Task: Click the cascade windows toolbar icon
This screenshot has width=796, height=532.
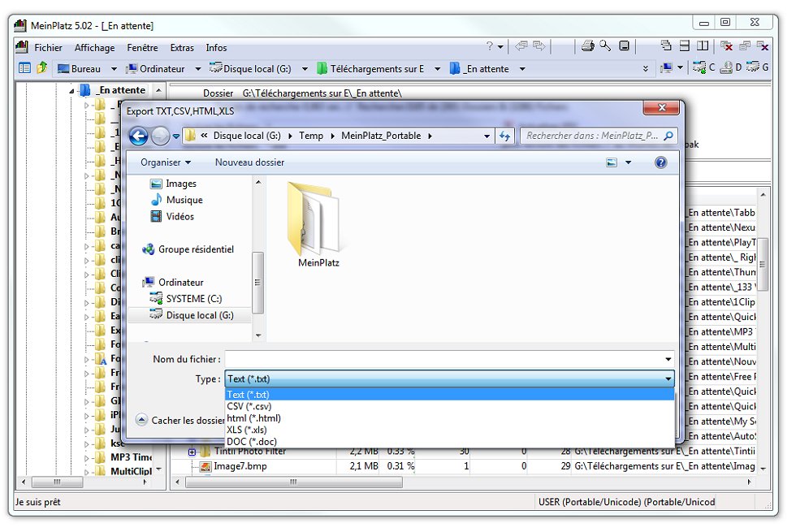Action: click(x=666, y=46)
